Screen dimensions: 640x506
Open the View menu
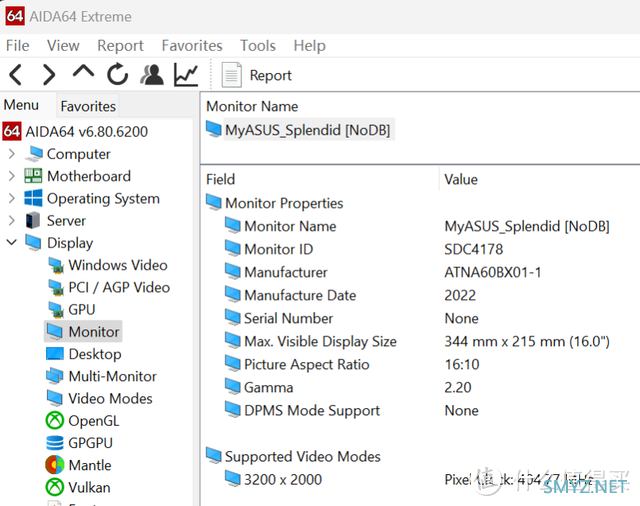(x=63, y=46)
